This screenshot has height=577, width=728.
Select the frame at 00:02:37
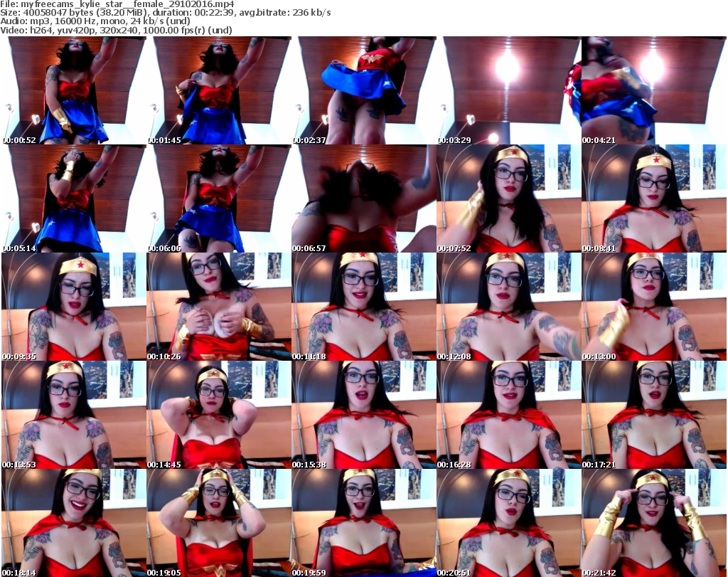pyautogui.click(x=364, y=90)
